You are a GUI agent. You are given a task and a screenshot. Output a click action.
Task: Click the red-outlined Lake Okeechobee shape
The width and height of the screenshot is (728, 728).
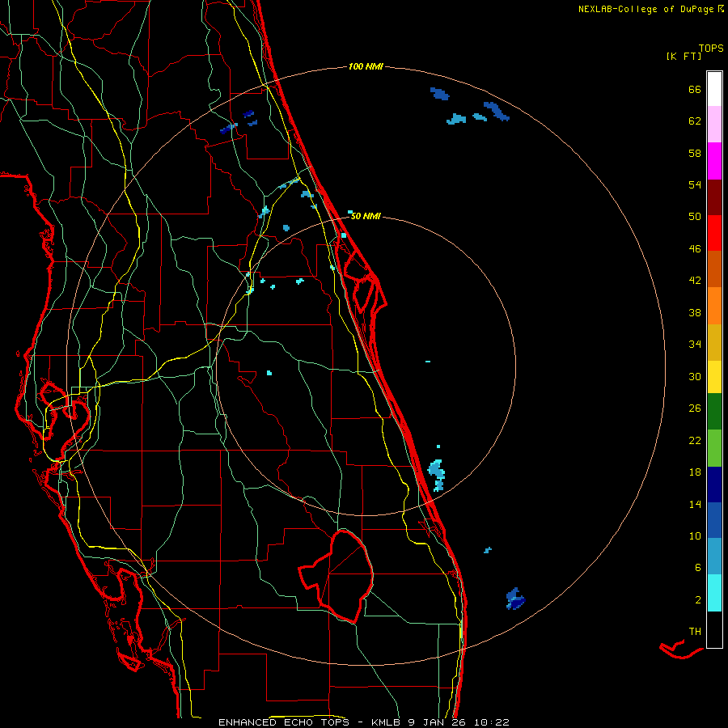(337, 576)
